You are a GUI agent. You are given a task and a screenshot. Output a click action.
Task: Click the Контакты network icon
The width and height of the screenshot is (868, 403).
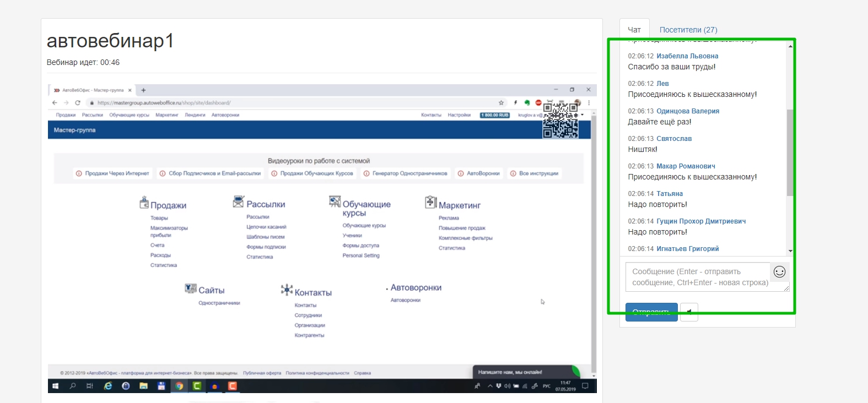click(287, 290)
